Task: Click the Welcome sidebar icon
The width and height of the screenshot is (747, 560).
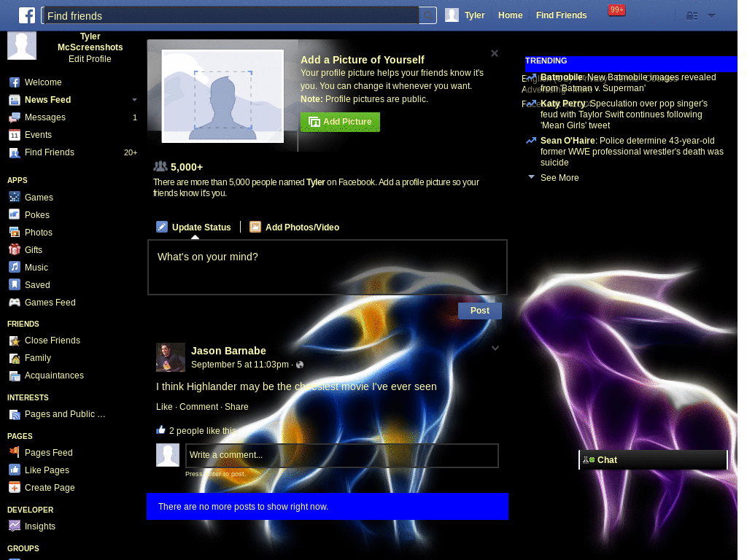Action: [15, 82]
